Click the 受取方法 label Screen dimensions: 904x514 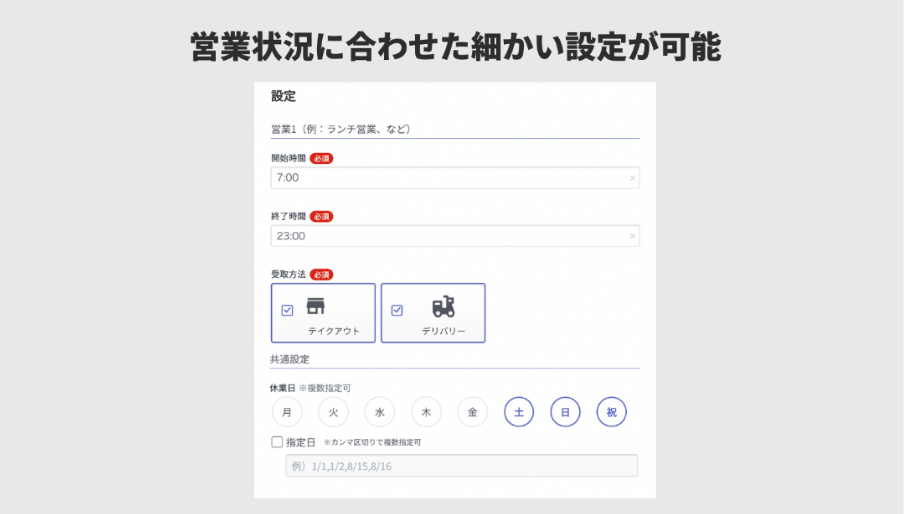tap(288, 274)
